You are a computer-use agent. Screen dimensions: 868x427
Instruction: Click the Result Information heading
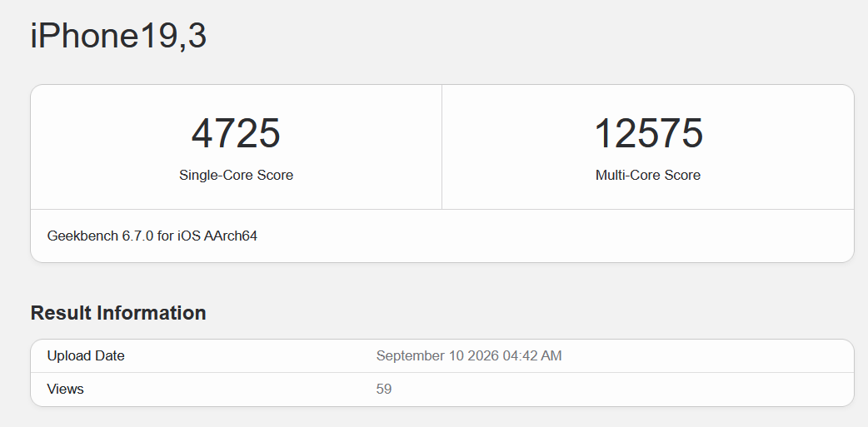coord(118,313)
